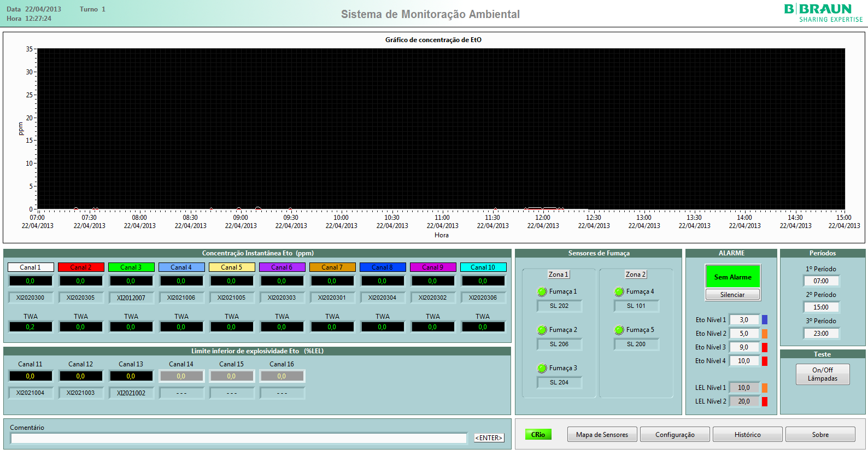Select the orange LEL Nível 1 color swatch
This screenshot has height=455, width=868.
tap(765, 388)
